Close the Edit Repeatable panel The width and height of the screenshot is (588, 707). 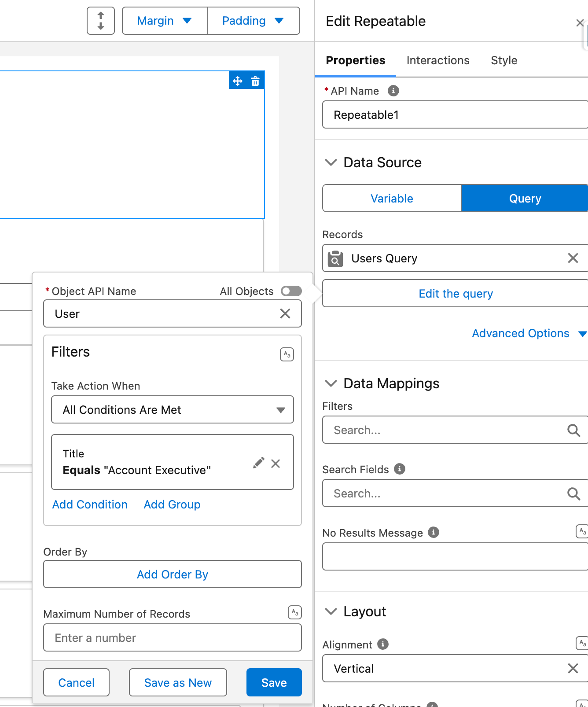click(x=580, y=23)
